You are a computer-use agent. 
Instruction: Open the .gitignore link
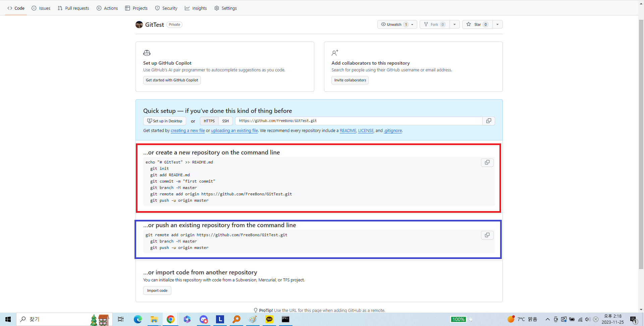point(393,131)
